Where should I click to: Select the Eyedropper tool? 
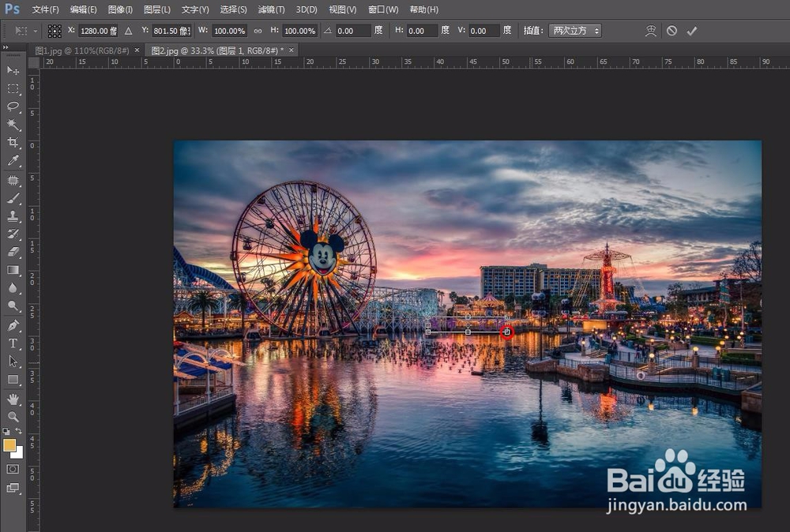point(13,160)
